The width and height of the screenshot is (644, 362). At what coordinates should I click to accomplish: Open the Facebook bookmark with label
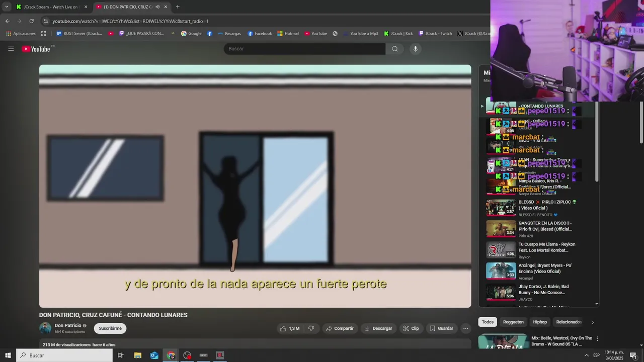coord(260,34)
